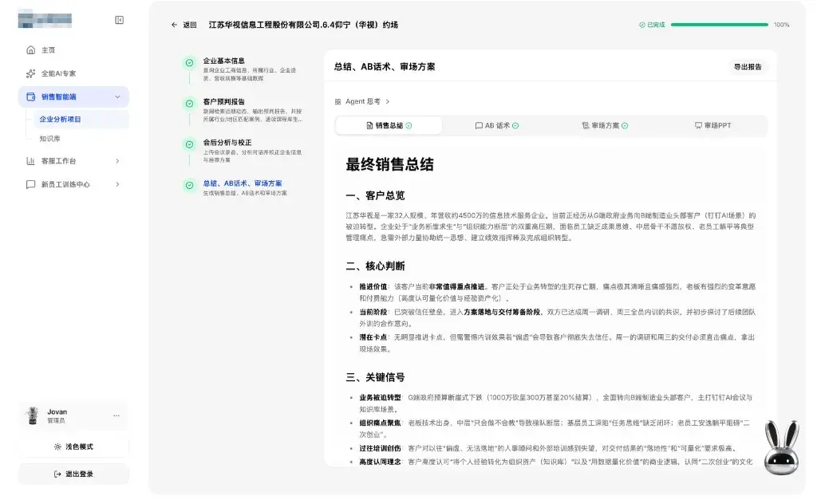This screenshot has width=817, height=504.
Task: Open the 会后分析与校正 step
Action: tap(243, 151)
